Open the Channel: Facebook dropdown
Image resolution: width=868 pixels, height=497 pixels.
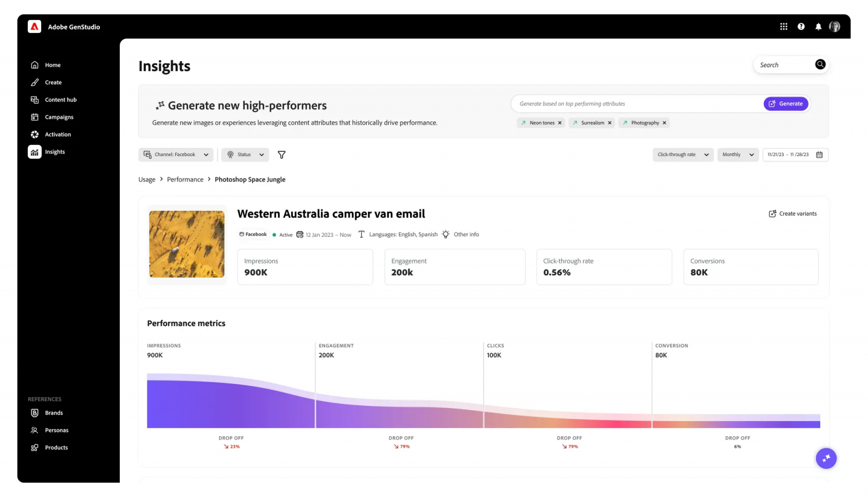[x=175, y=154]
